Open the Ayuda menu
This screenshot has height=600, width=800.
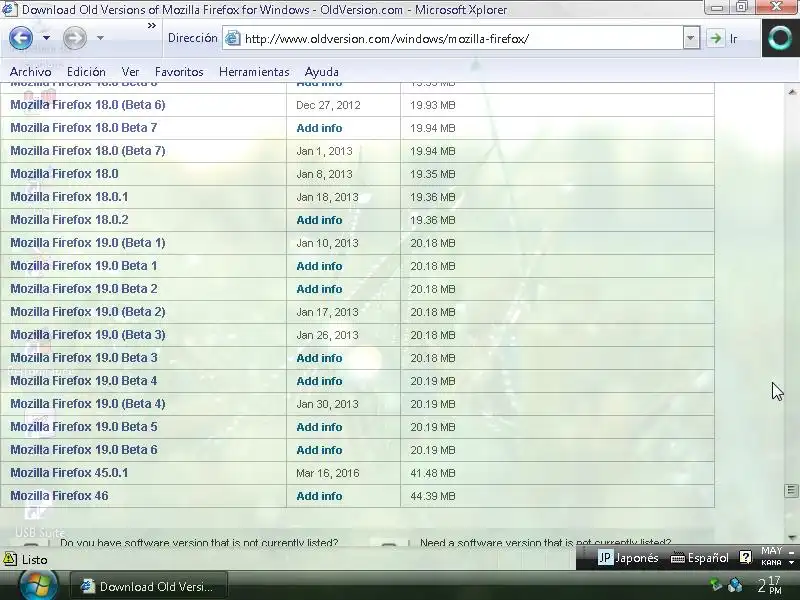(321, 72)
